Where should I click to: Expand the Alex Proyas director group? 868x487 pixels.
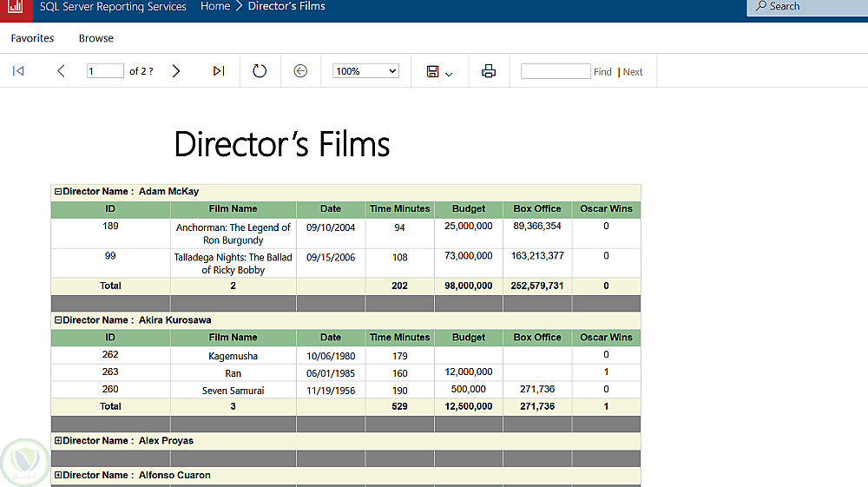pyautogui.click(x=58, y=441)
